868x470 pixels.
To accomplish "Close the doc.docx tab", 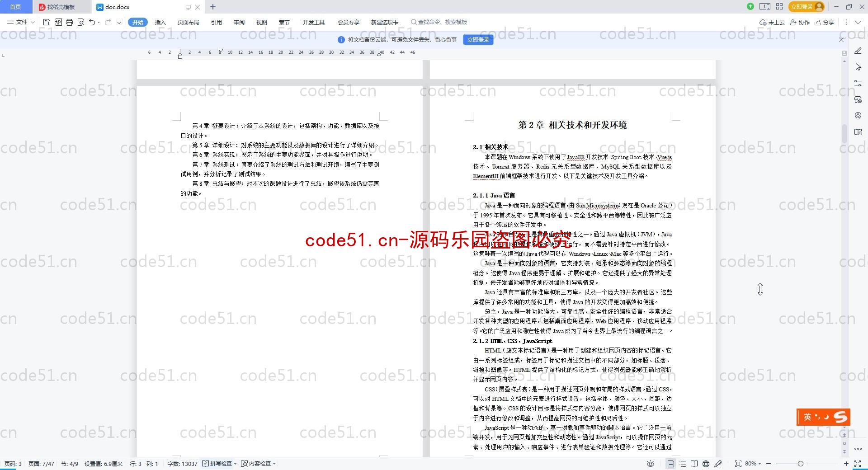I will (198, 7).
